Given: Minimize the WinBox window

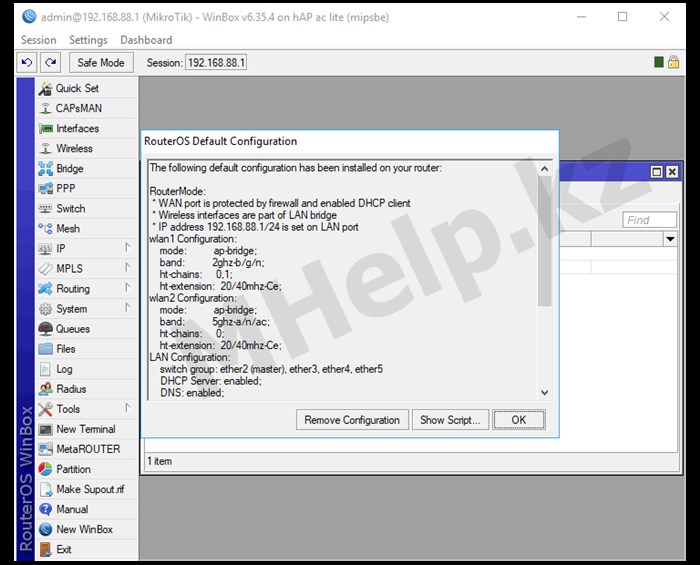Looking at the screenshot, I should tap(581, 17).
